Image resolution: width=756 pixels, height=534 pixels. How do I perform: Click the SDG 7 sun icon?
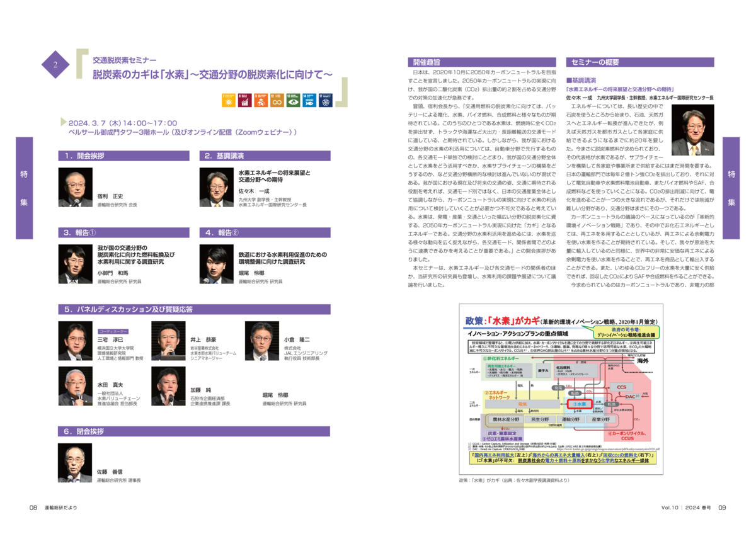[x=228, y=99]
